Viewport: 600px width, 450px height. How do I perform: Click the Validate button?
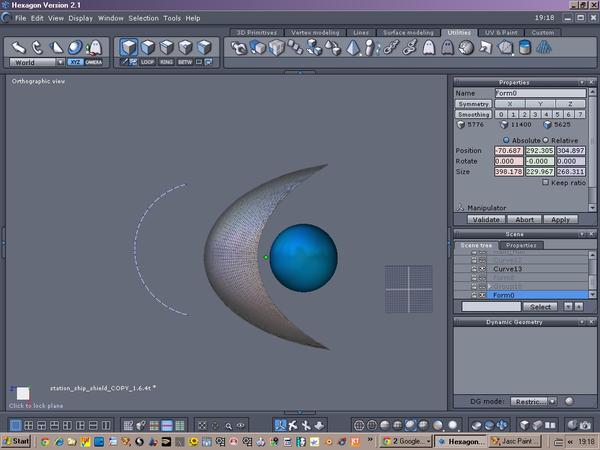[486, 220]
